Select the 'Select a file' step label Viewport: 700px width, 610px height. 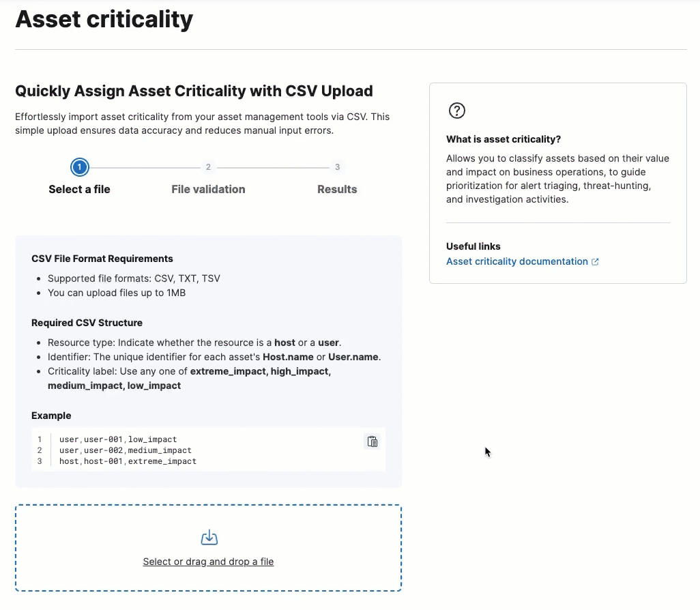click(79, 189)
